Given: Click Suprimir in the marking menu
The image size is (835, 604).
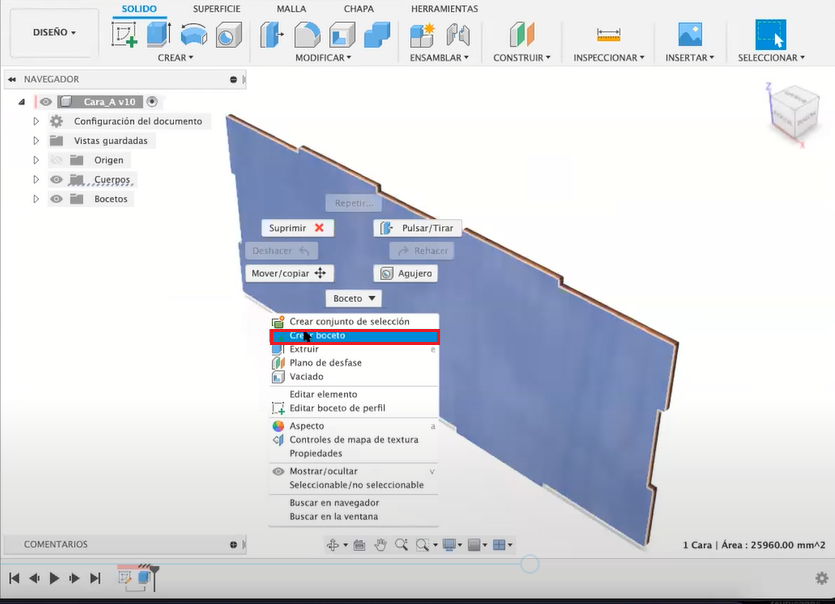Looking at the screenshot, I should (297, 228).
